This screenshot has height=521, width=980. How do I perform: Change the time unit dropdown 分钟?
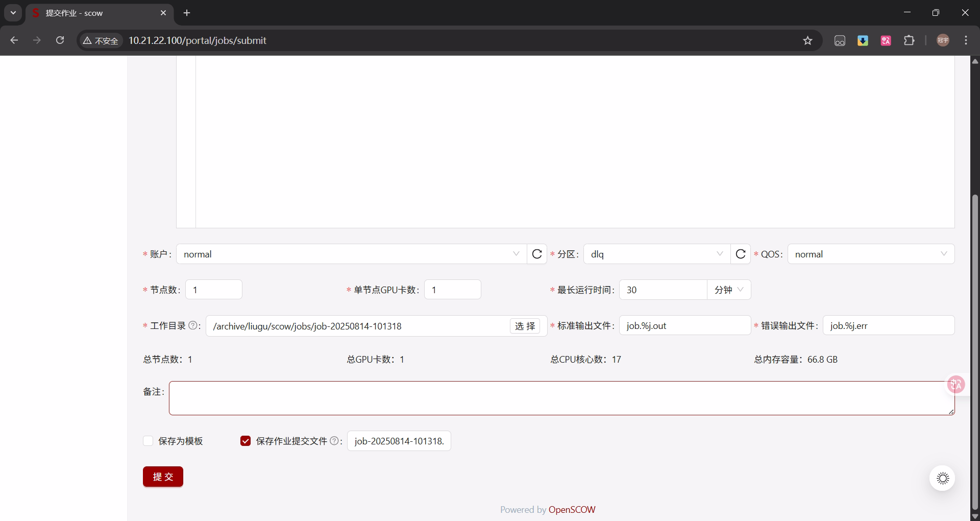pos(728,290)
